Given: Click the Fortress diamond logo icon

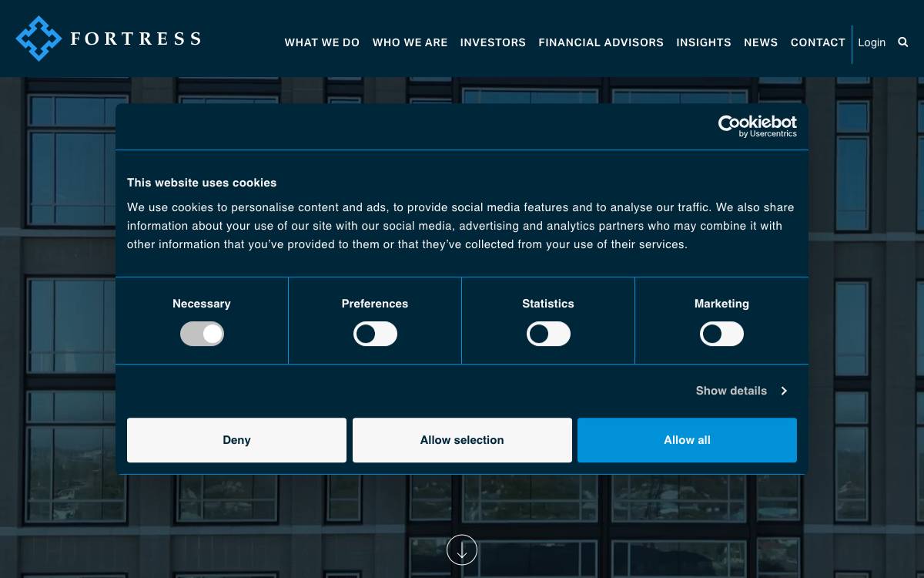Looking at the screenshot, I should (x=38, y=39).
